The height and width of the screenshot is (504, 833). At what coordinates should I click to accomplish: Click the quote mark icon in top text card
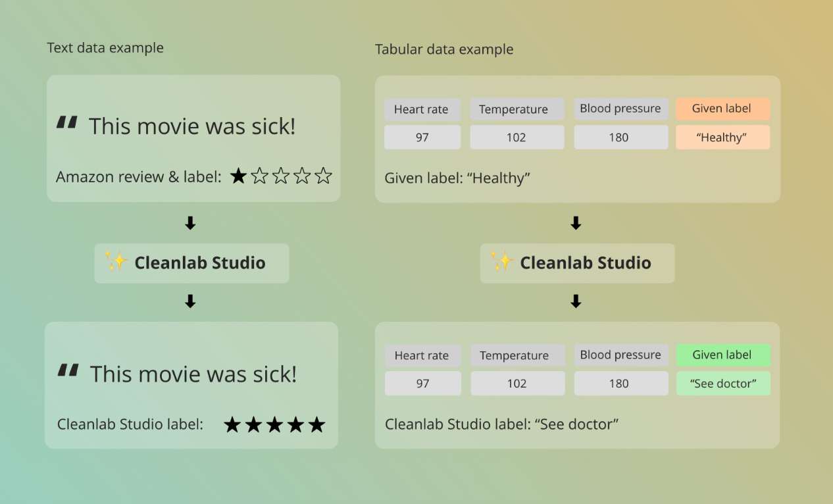(x=67, y=122)
